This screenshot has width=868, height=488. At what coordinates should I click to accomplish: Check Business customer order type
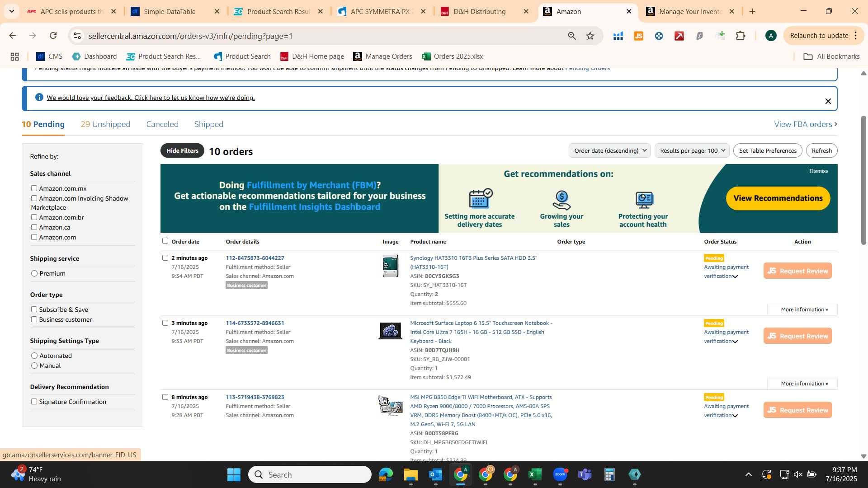tap(34, 319)
